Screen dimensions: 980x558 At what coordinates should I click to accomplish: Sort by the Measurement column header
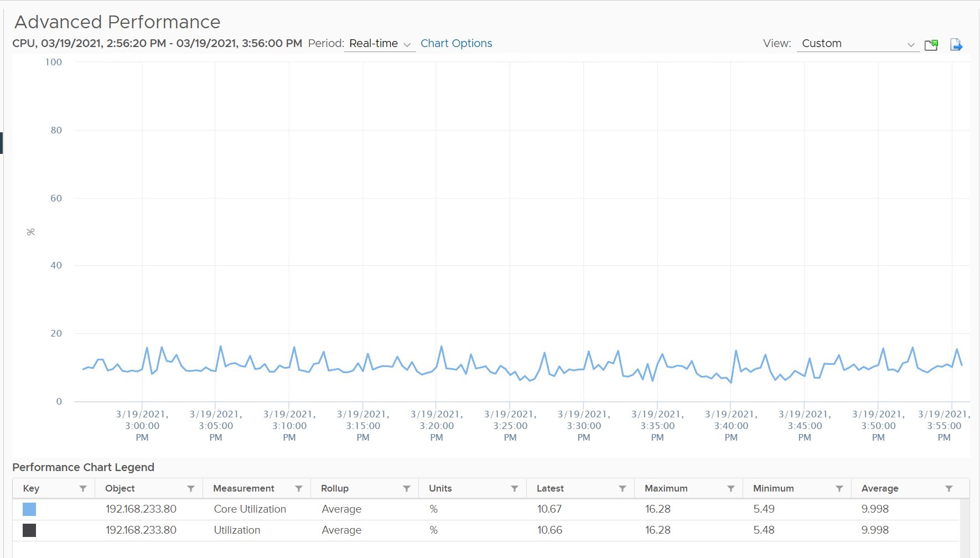click(243, 488)
